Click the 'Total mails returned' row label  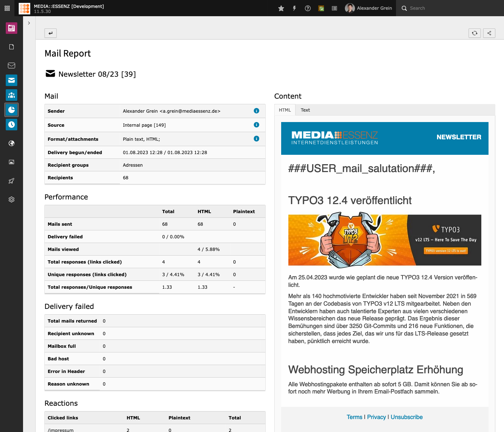pos(72,321)
